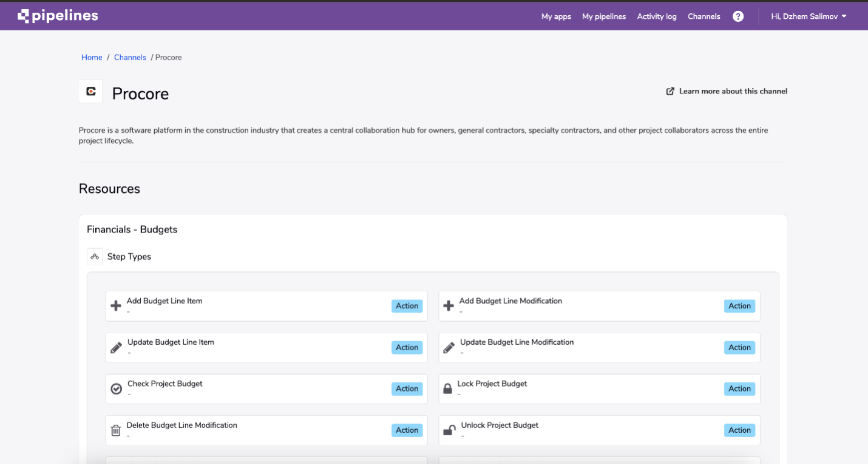868x465 pixels.
Task: Select Channels in the top navigation
Action: (x=704, y=16)
